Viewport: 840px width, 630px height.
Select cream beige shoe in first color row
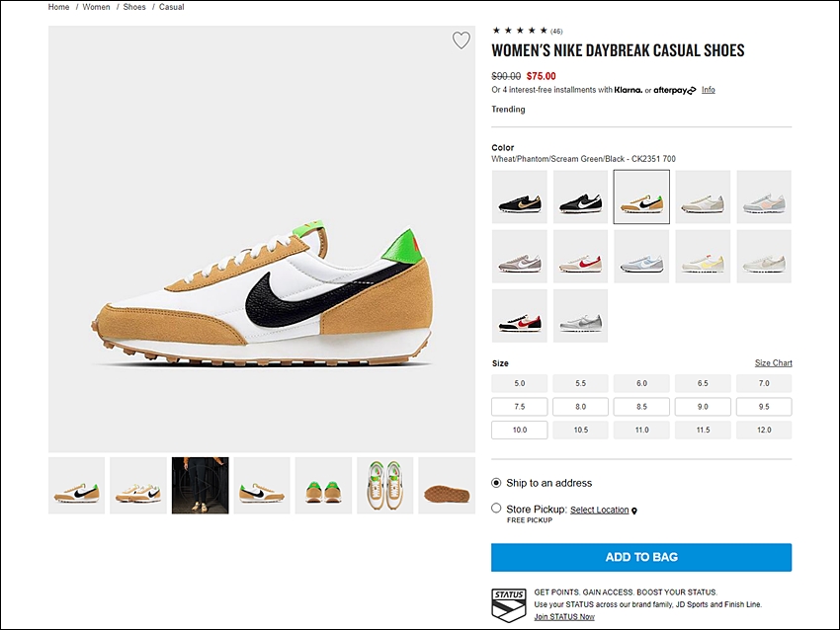tap(703, 197)
